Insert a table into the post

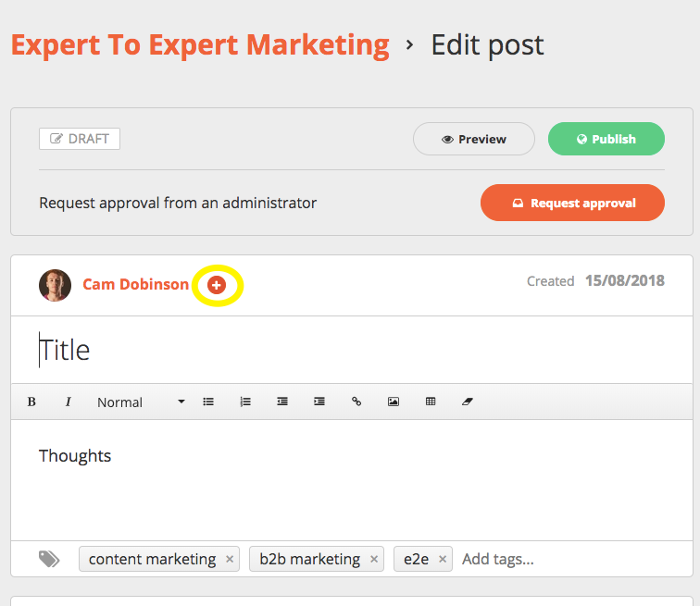(x=431, y=402)
